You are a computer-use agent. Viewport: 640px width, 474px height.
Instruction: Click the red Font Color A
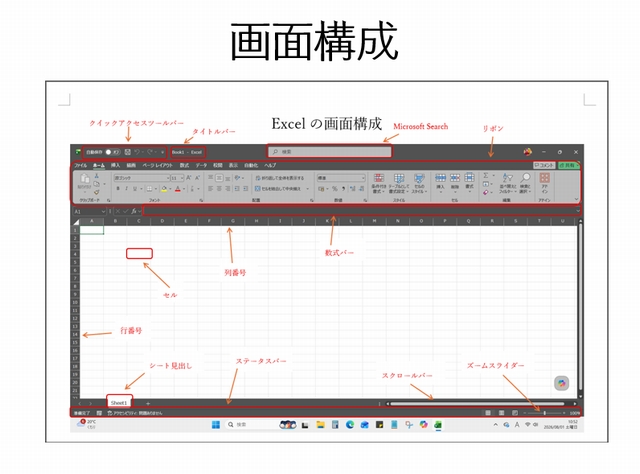click(x=178, y=189)
